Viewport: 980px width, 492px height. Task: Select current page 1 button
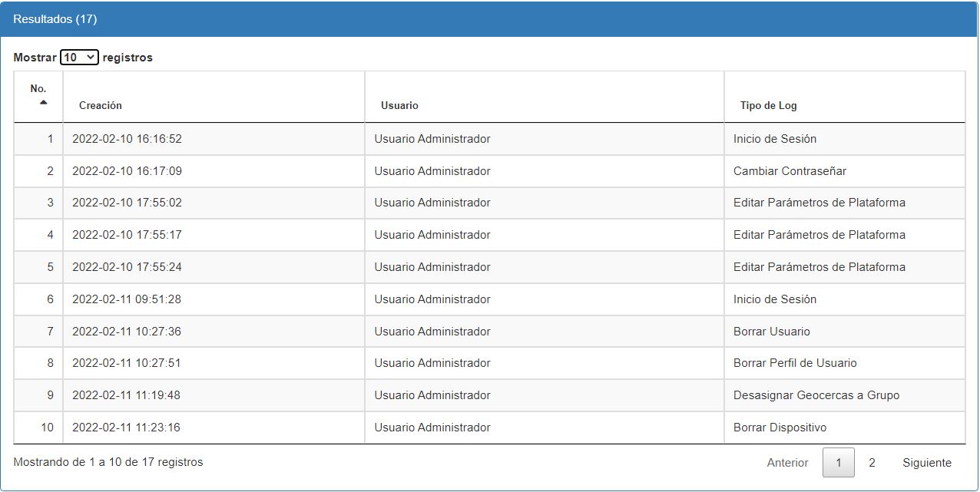838,463
